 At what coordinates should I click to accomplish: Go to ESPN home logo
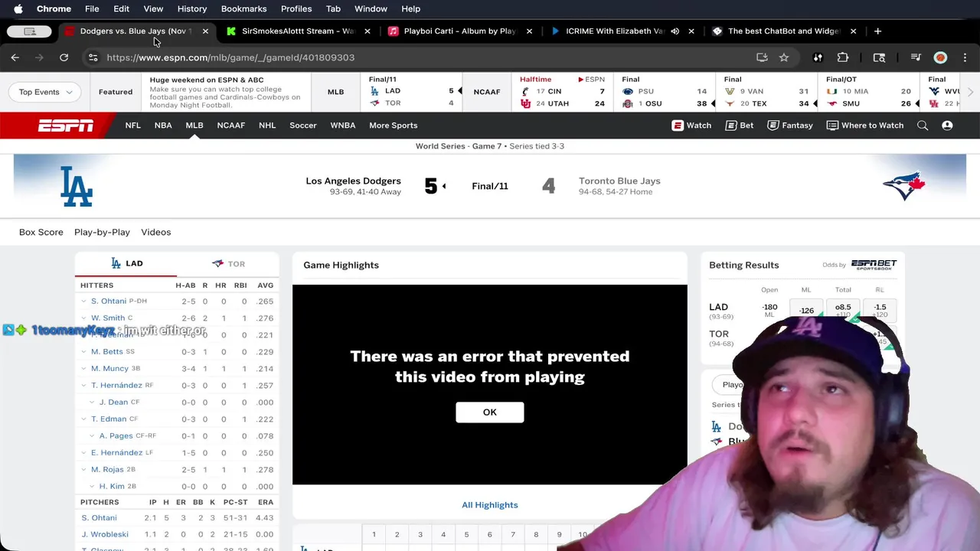pyautogui.click(x=66, y=126)
